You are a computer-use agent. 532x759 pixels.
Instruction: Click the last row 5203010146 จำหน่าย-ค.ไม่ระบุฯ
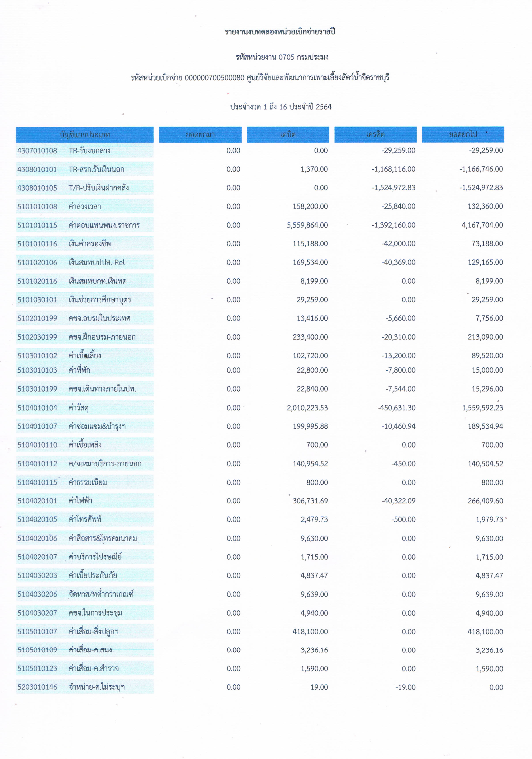(x=85, y=687)
